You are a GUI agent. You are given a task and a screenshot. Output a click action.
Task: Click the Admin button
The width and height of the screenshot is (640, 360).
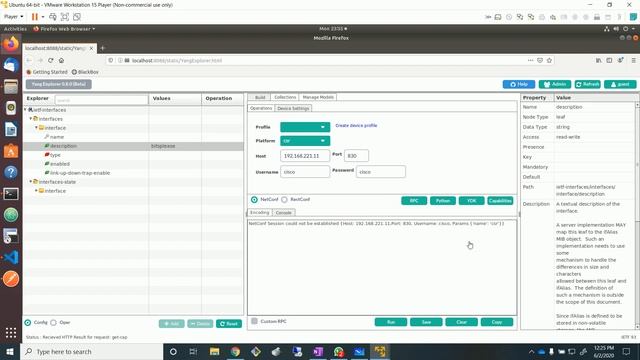point(555,84)
